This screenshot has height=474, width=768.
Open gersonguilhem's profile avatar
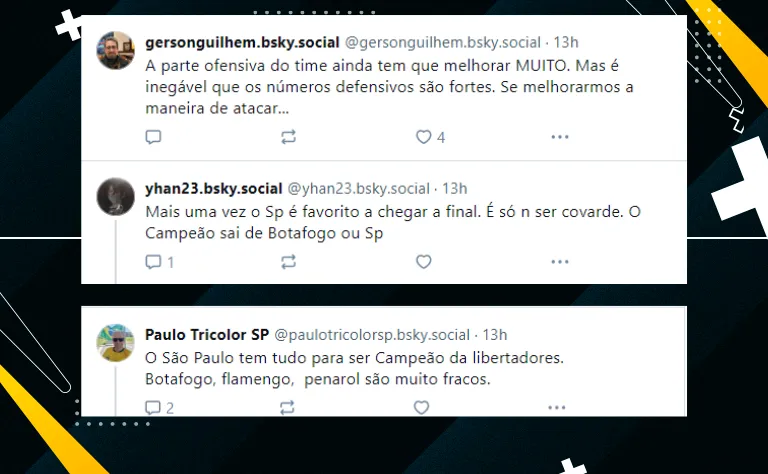pos(116,50)
